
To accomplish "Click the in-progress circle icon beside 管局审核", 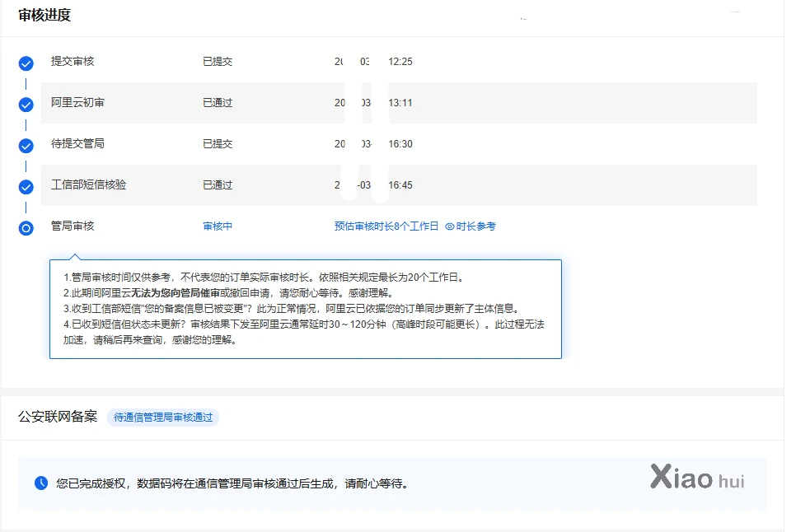I will tap(26, 228).
